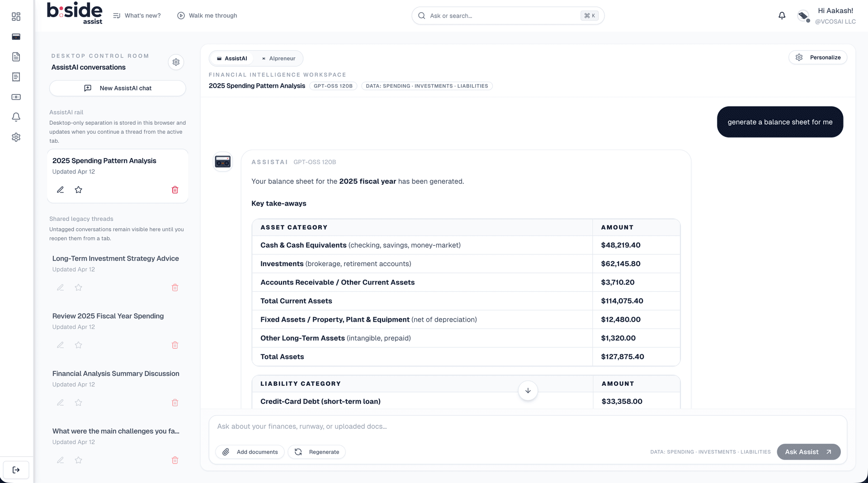Click the Regenerate button

click(317, 452)
